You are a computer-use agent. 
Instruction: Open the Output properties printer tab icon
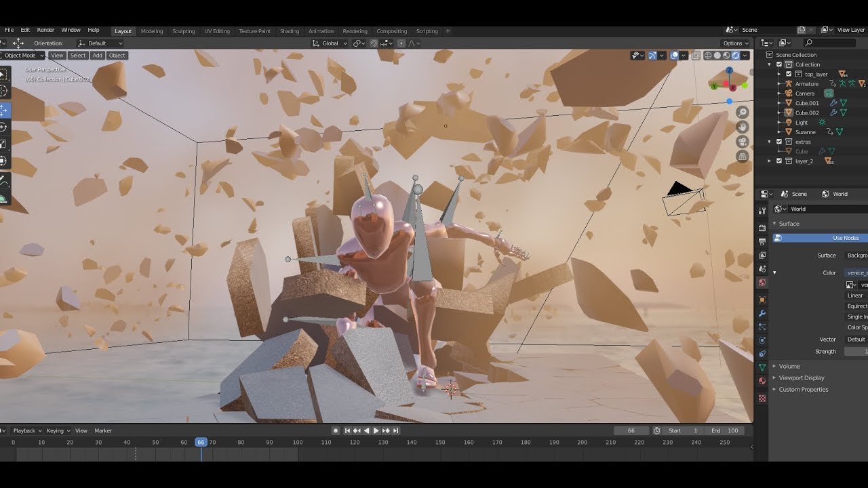(x=762, y=241)
